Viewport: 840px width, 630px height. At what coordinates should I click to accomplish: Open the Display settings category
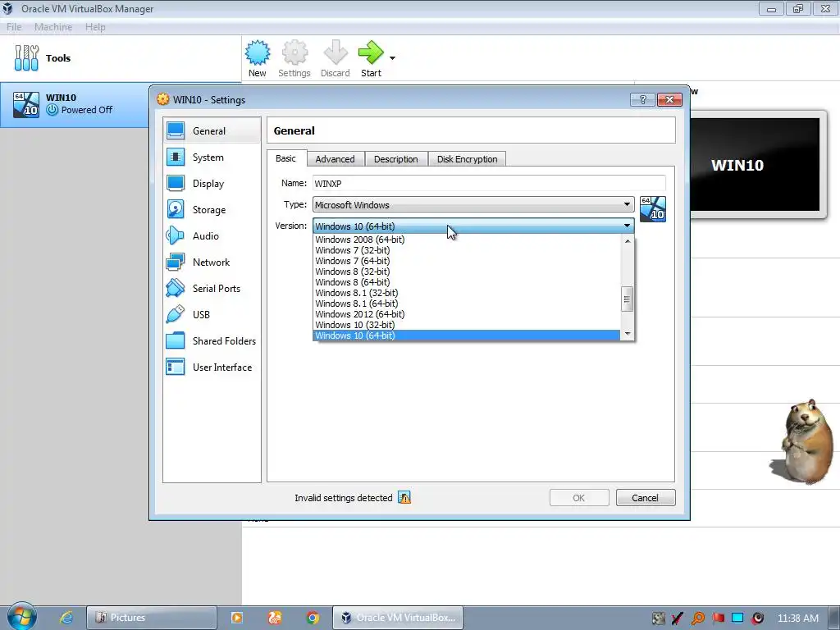[x=212, y=183]
